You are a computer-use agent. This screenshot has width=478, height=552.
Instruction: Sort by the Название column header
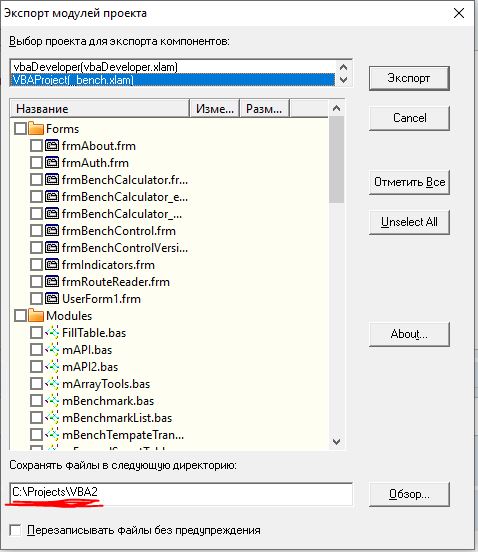point(99,108)
